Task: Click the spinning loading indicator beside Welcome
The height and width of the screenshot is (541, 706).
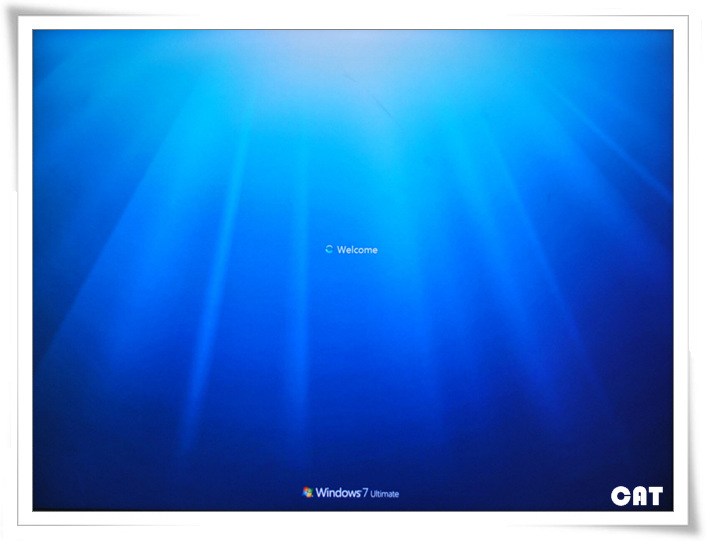Action: coord(329,249)
